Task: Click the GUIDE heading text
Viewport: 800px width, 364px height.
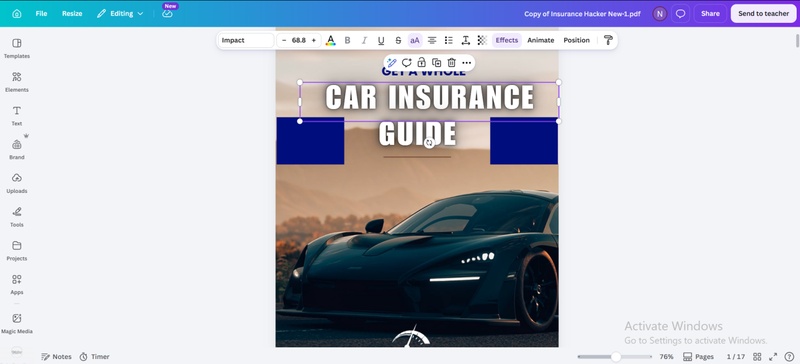Action: click(x=417, y=134)
